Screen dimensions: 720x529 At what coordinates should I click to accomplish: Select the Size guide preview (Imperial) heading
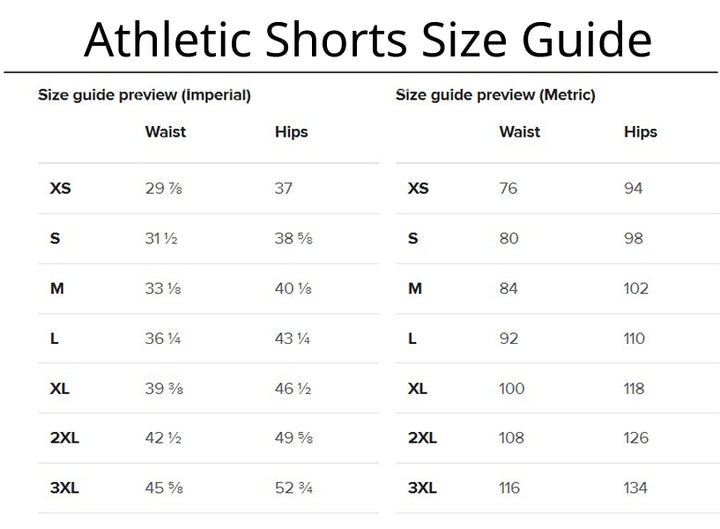[x=144, y=96]
